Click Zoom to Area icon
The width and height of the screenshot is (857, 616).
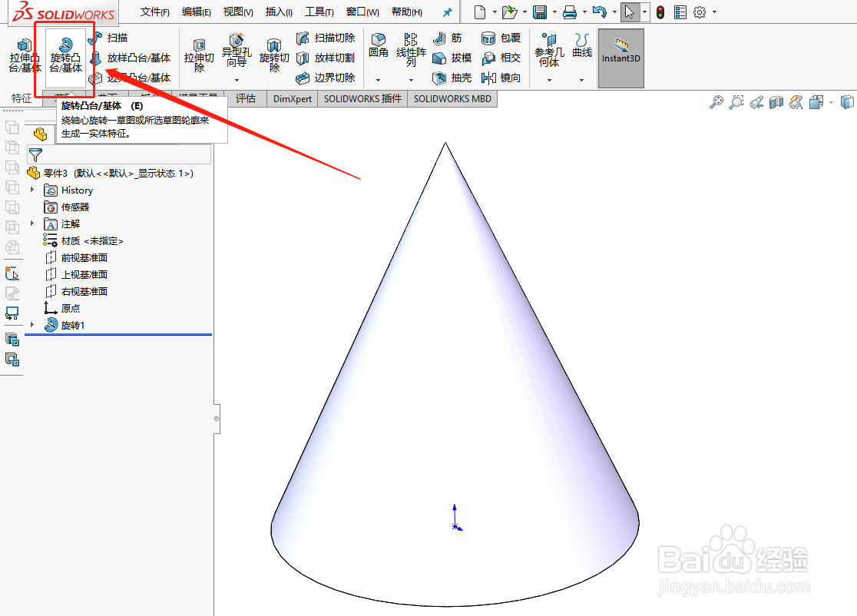[736, 102]
